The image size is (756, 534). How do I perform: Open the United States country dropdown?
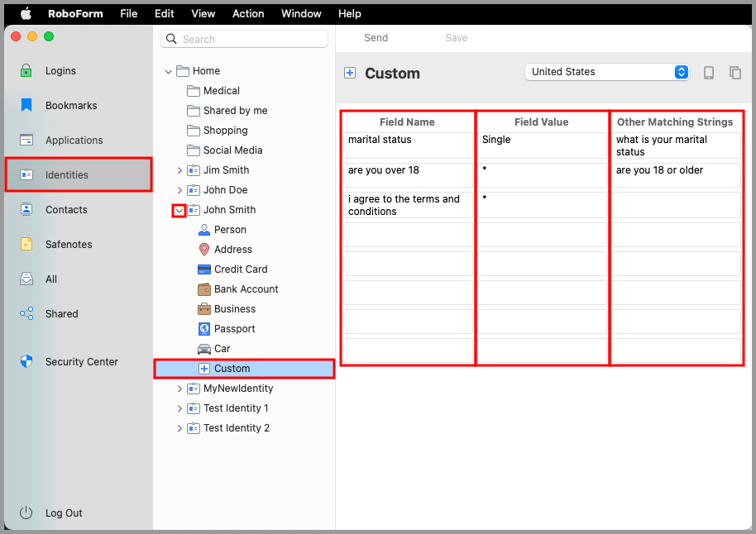607,72
